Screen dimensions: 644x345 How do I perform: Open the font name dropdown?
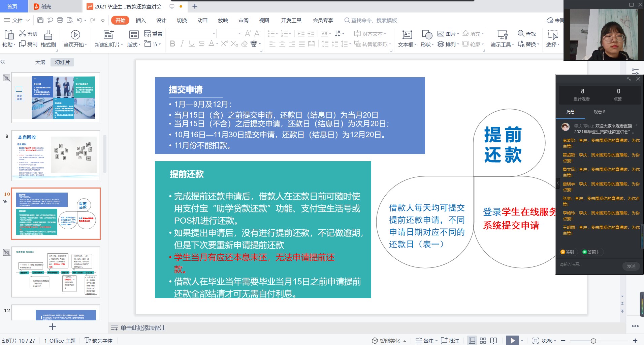(214, 33)
